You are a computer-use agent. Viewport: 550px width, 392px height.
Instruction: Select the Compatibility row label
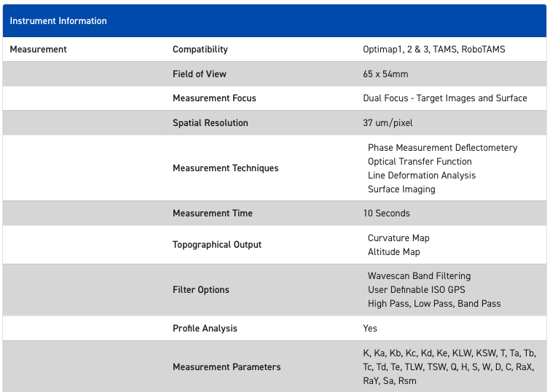pyautogui.click(x=200, y=50)
